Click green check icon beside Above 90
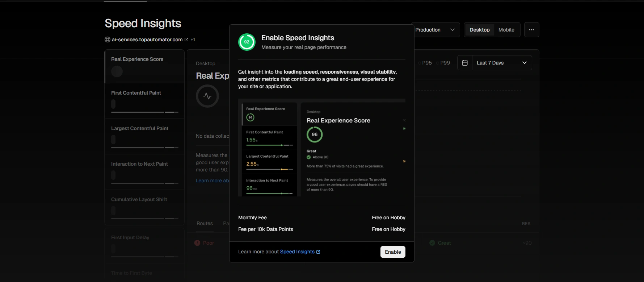The image size is (644, 282). click(x=309, y=157)
